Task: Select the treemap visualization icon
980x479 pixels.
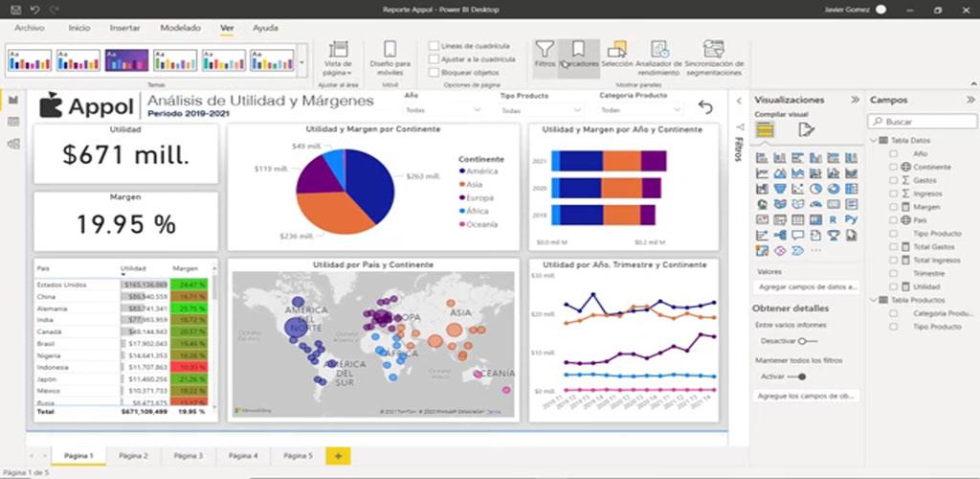Action: pos(851,188)
